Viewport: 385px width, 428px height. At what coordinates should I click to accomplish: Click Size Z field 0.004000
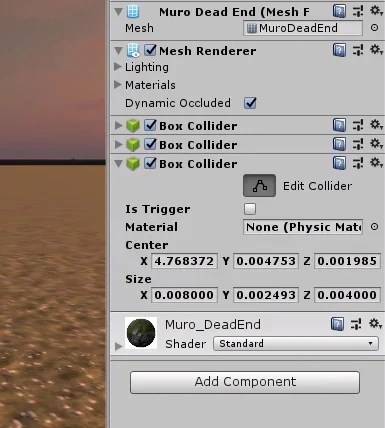pyautogui.click(x=347, y=295)
